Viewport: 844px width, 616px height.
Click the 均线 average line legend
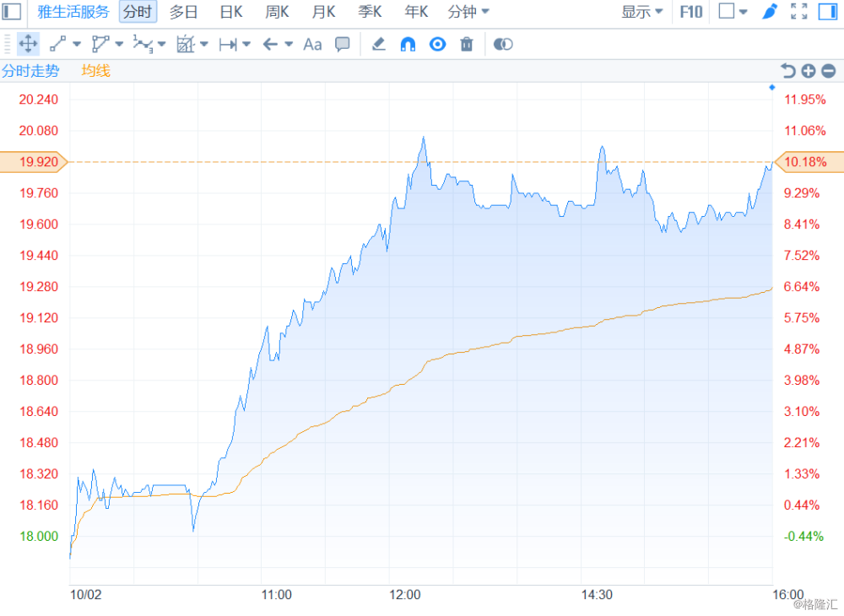pyautogui.click(x=95, y=71)
